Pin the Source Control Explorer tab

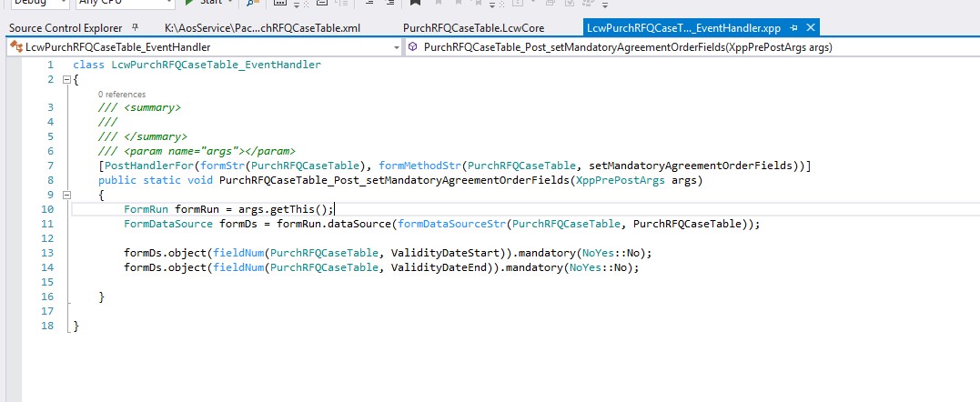[x=136, y=28]
